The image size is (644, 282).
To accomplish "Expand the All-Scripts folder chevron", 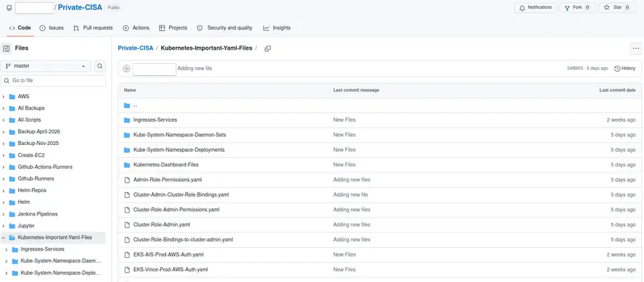I will click(4, 120).
